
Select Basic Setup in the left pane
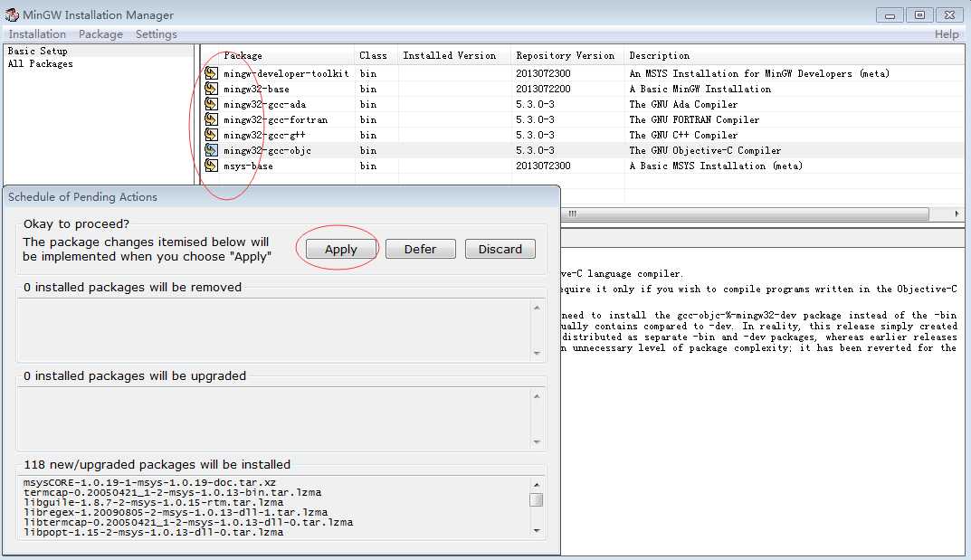pos(38,51)
